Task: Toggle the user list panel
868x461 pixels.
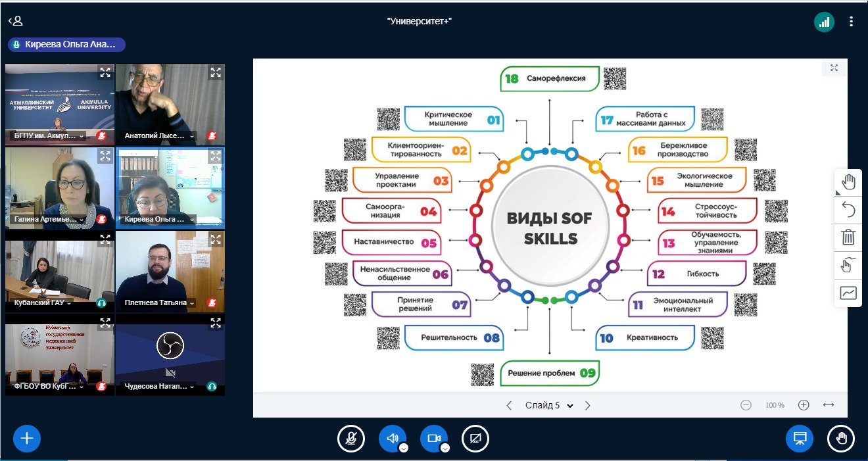Action: pos(16,21)
